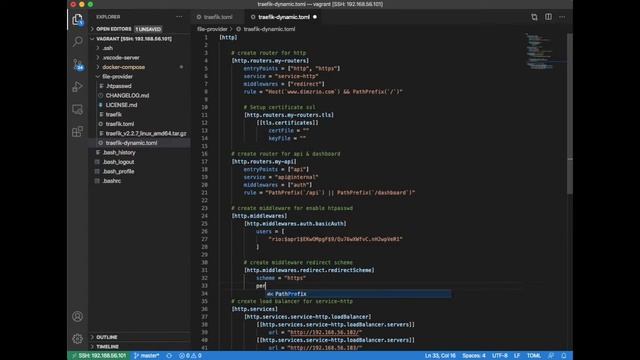The width and height of the screenshot is (640, 360).
Task: Open Explorer panel more actions menu
Action: click(x=179, y=17)
